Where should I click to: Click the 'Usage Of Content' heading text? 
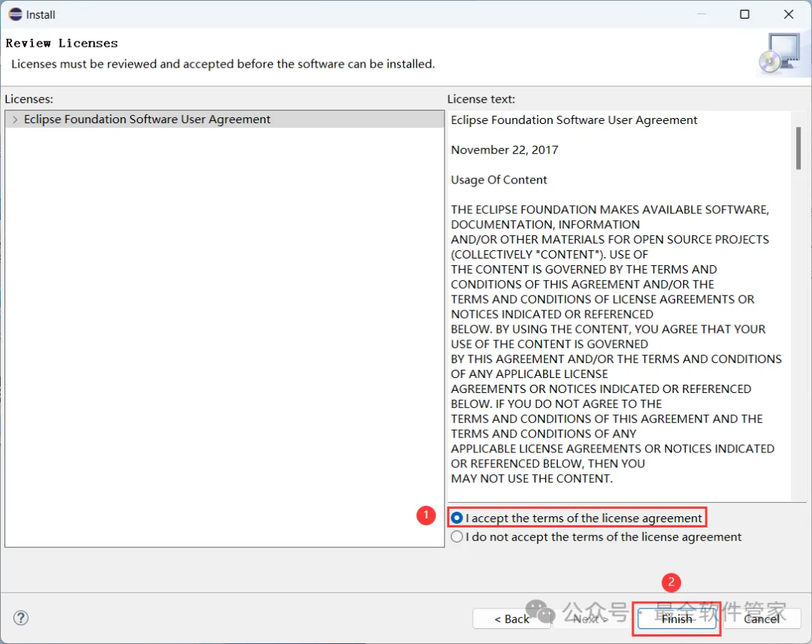coord(498,180)
